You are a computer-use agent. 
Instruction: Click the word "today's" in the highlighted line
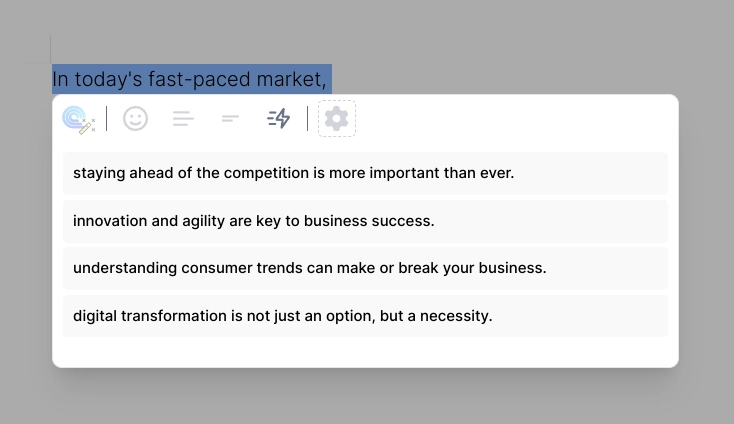click(108, 79)
